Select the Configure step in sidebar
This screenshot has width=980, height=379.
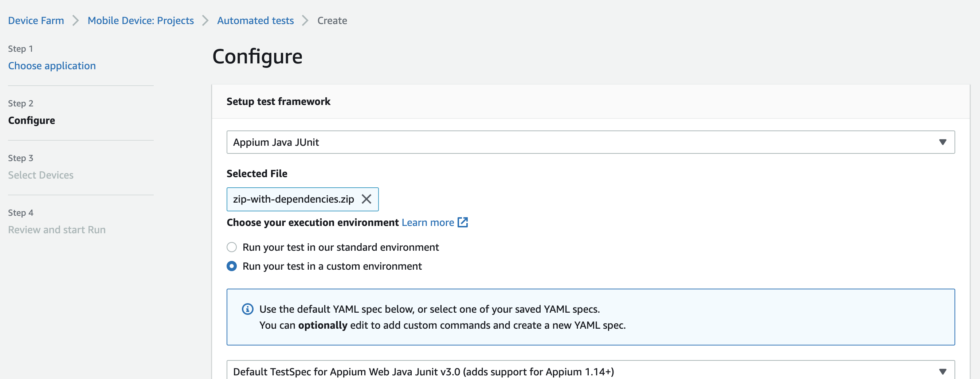coord(32,121)
